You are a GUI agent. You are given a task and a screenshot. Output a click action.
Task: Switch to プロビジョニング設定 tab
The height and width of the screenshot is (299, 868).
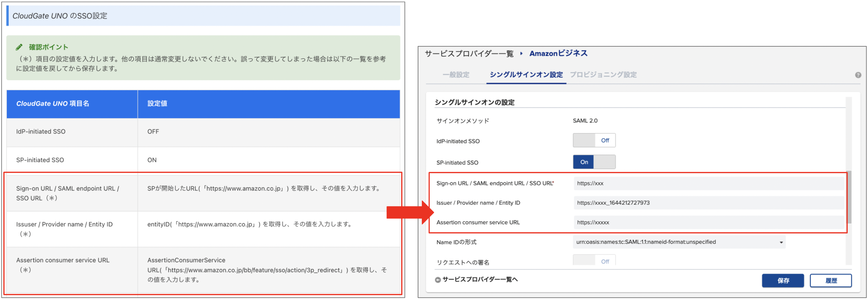603,75
